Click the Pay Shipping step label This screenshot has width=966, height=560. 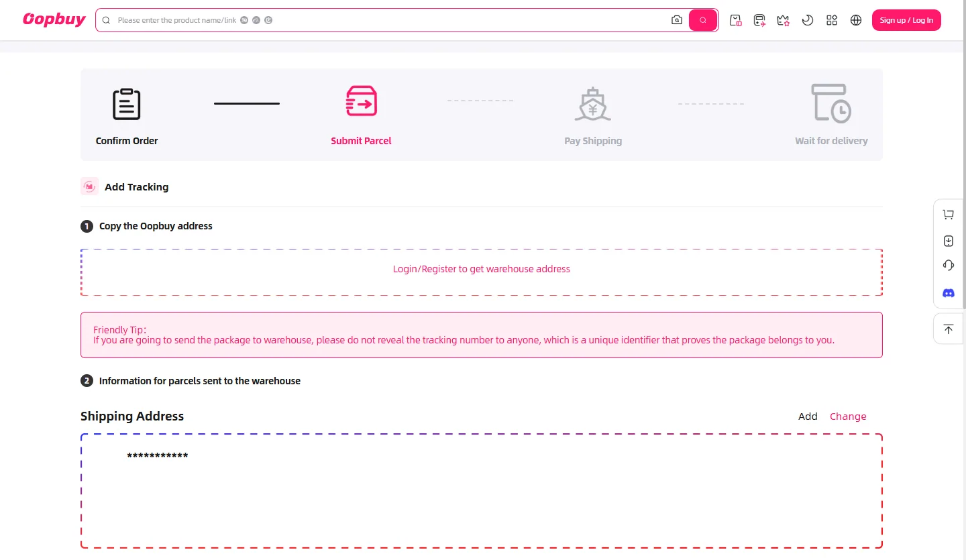[x=593, y=141]
